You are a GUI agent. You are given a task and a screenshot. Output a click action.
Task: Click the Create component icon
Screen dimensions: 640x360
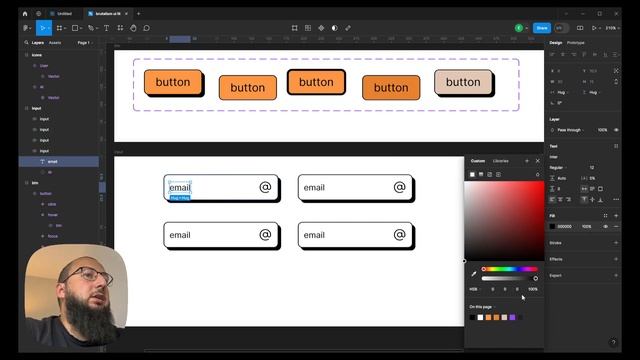point(295,28)
